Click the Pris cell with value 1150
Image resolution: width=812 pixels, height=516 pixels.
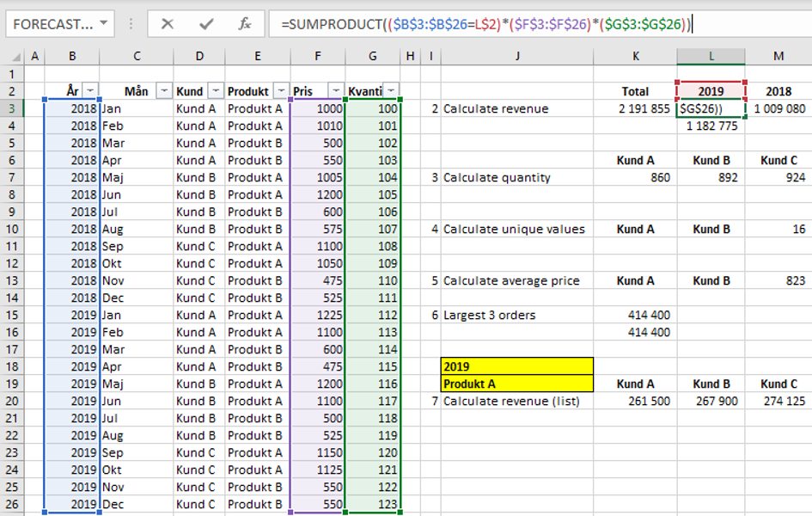pyautogui.click(x=317, y=452)
